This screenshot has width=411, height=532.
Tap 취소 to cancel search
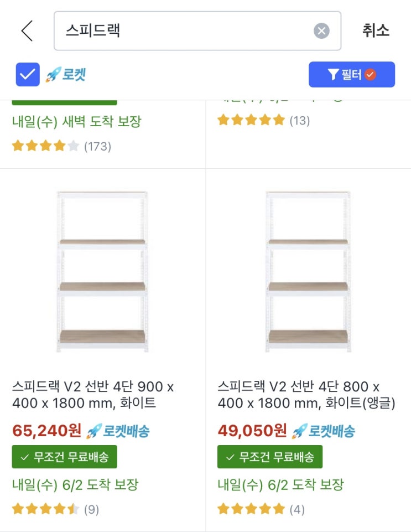(x=376, y=31)
